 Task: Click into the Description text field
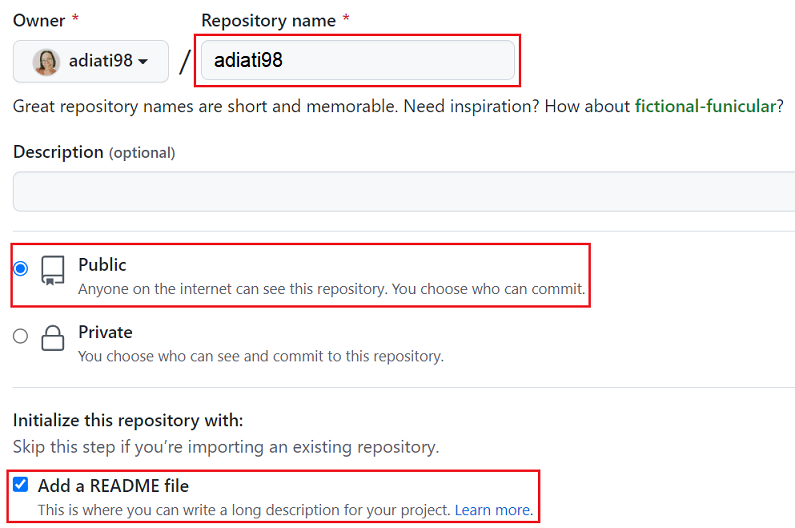[400, 191]
